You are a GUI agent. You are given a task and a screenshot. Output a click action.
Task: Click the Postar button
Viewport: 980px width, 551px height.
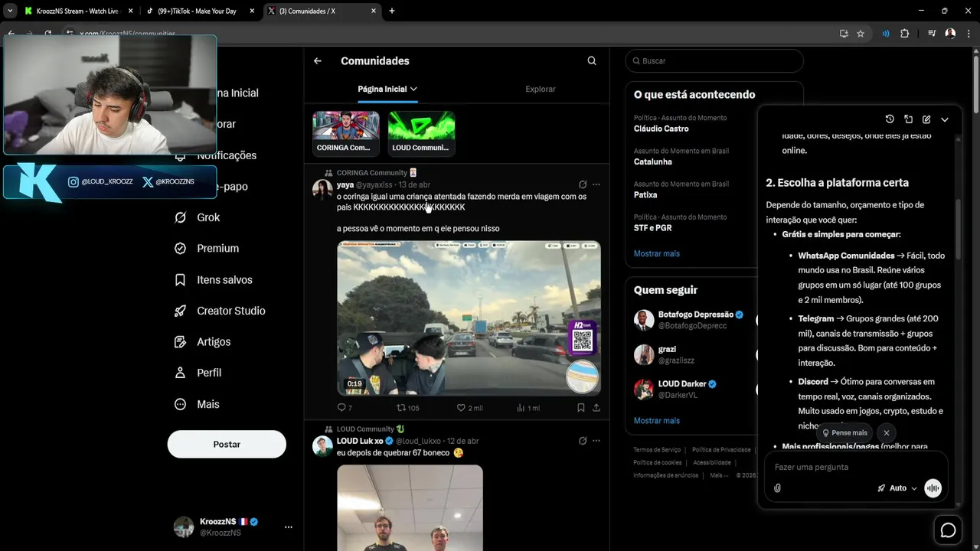tap(227, 445)
